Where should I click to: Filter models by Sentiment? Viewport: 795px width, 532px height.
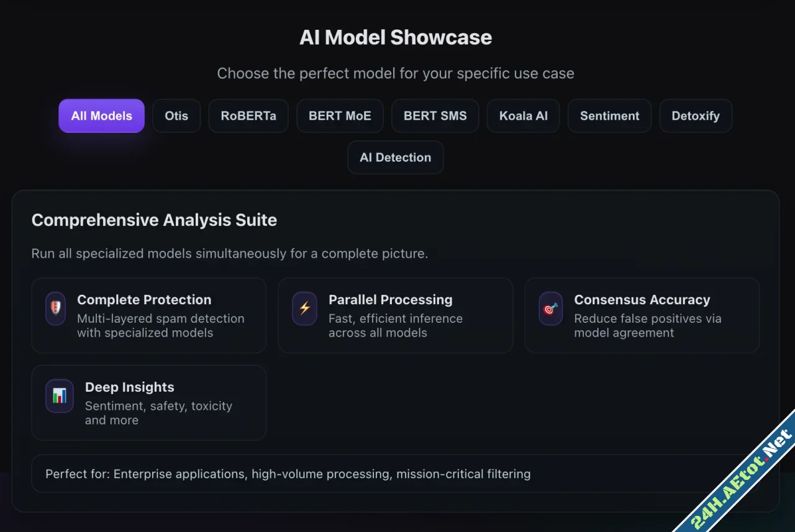click(609, 115)
